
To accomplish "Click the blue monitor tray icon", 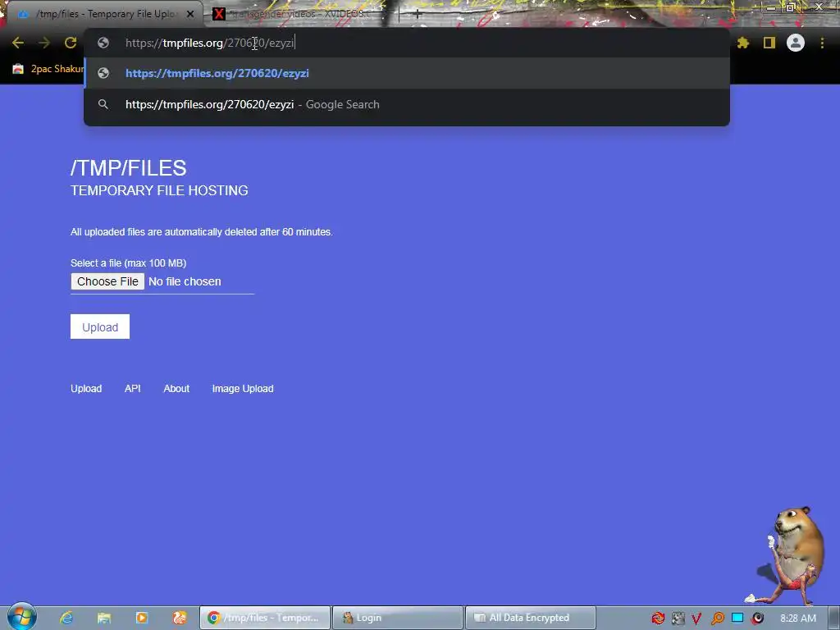I will point(737,618).
